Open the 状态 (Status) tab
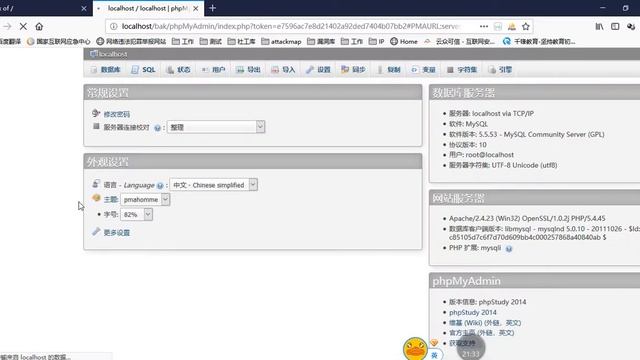The width and height of the screenshot is (640, 360). click(x=178, y=70)
